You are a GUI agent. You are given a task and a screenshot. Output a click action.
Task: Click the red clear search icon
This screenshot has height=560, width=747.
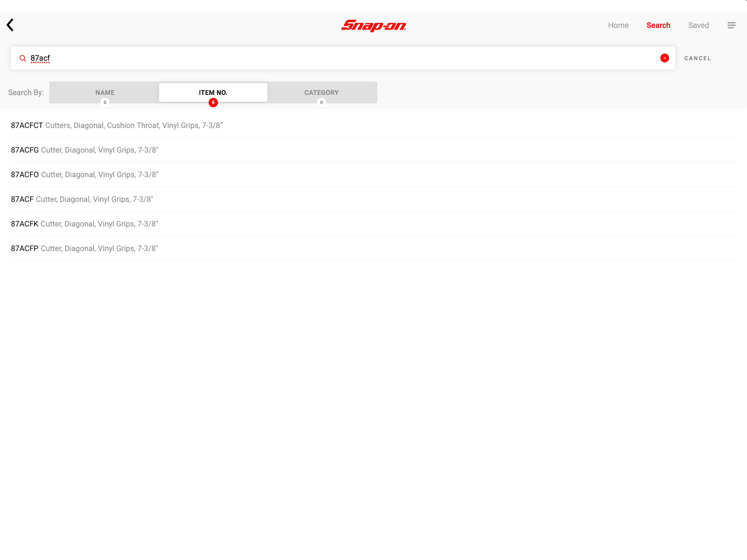click(x=664, y=58)
